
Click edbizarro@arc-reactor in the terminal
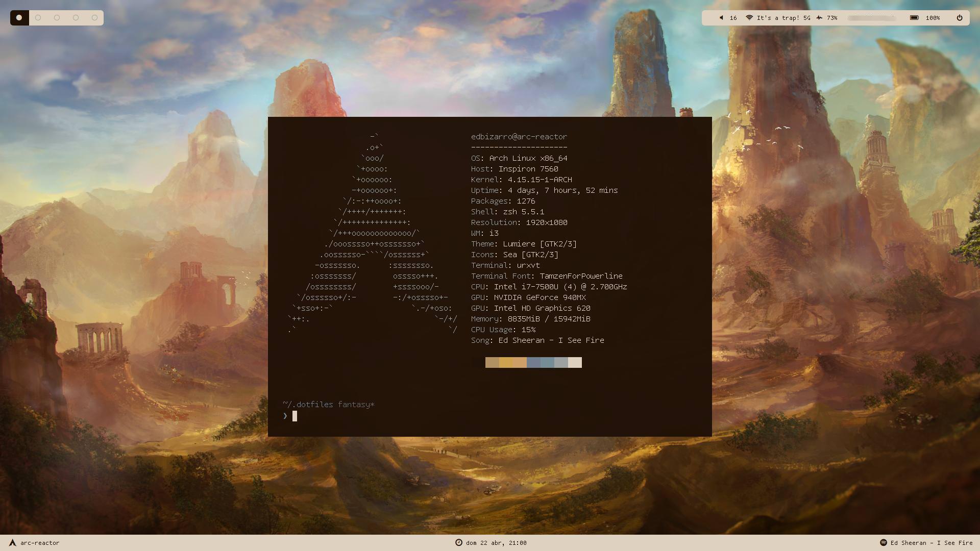519,137
